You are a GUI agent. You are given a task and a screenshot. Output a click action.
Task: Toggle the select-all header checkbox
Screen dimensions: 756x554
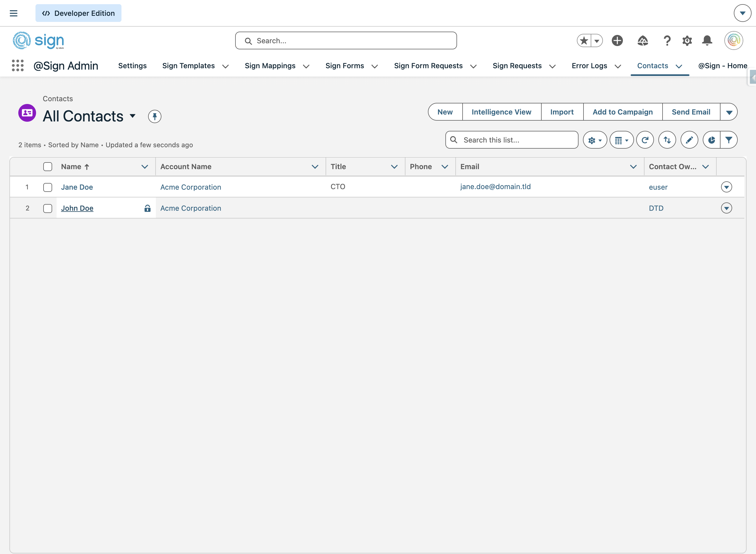click(x=48, y=167)
